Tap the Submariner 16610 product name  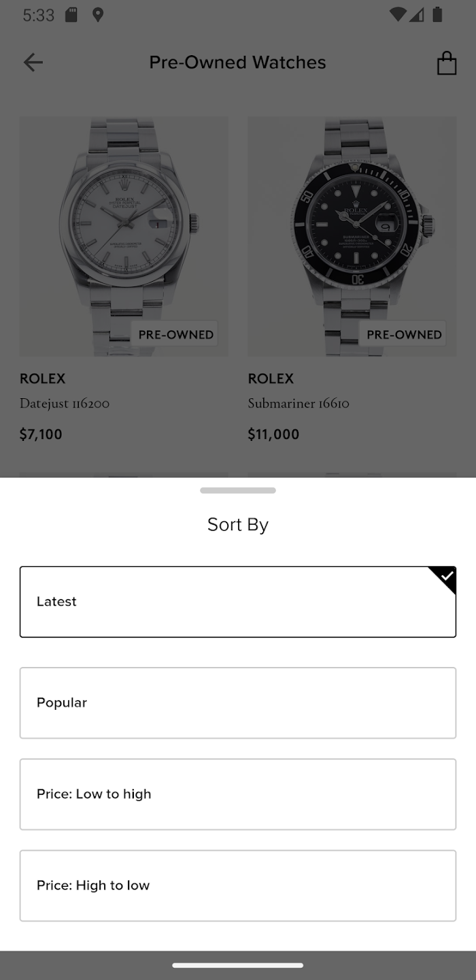[299, 404]
